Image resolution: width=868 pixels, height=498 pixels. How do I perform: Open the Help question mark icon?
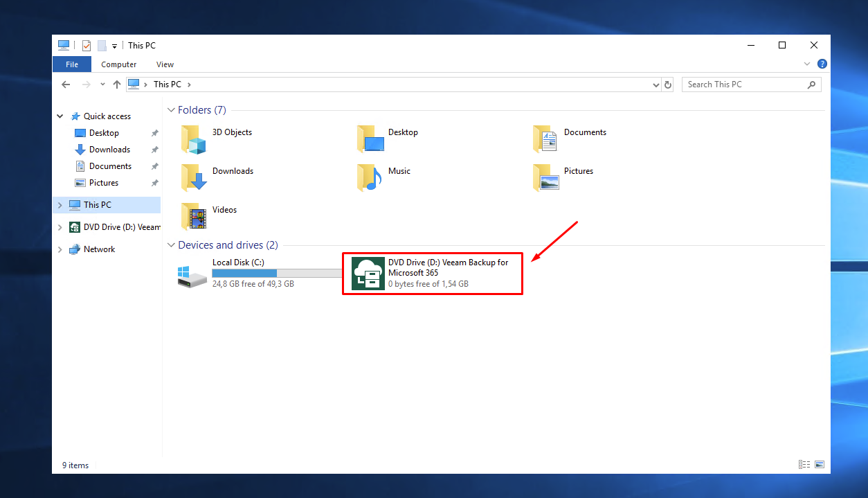(822, 64)
